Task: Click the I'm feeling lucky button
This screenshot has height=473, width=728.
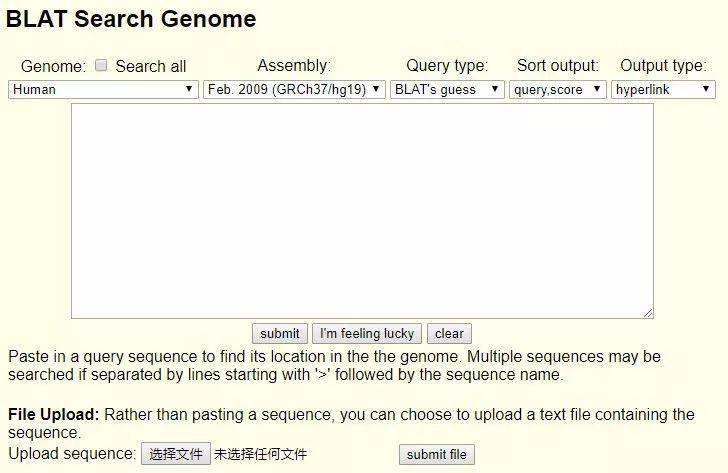Action: (x=366, y=333)
